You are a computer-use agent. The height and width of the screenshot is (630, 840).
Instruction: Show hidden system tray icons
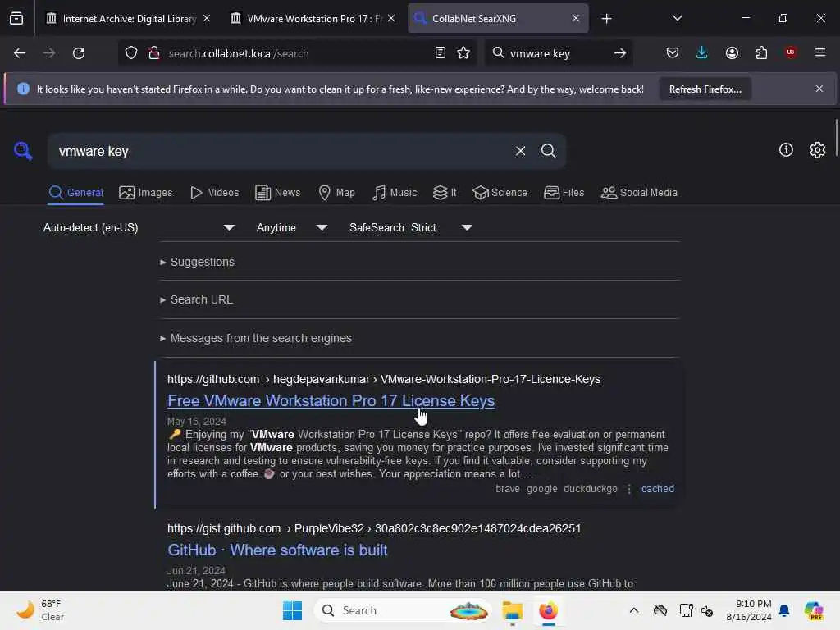click(x=634, y=610)
